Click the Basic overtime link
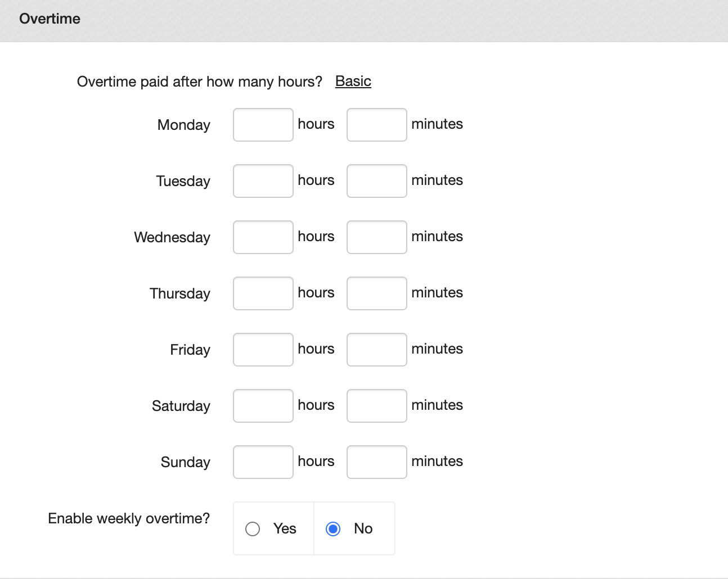 (353, 82)
